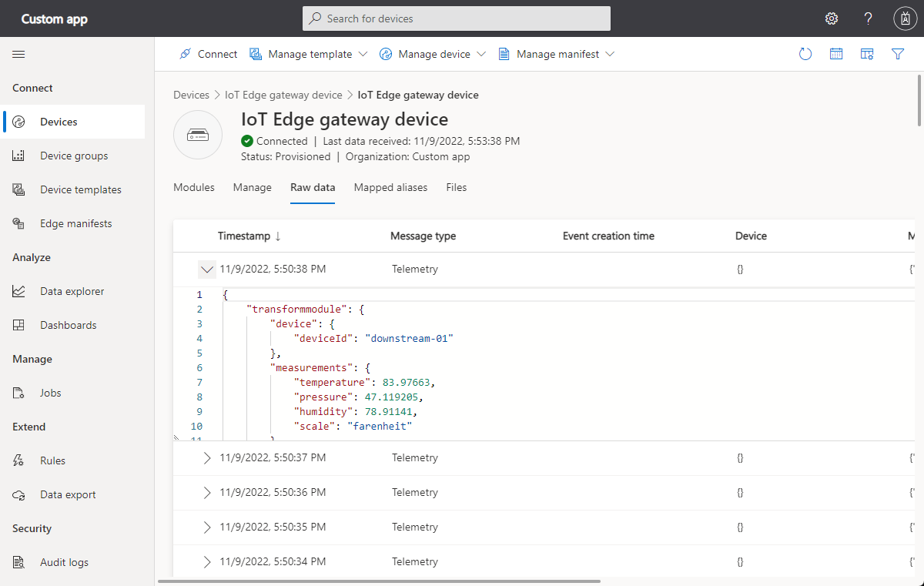
Task: Open Audit logs in the sidebar
Action: coord(72,562)
